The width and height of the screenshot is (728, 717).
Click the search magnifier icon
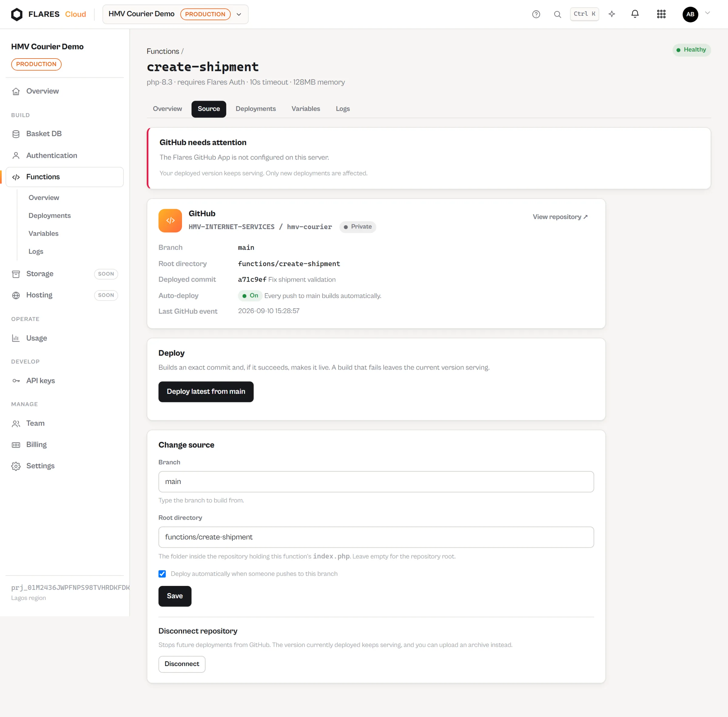[558, 14]
